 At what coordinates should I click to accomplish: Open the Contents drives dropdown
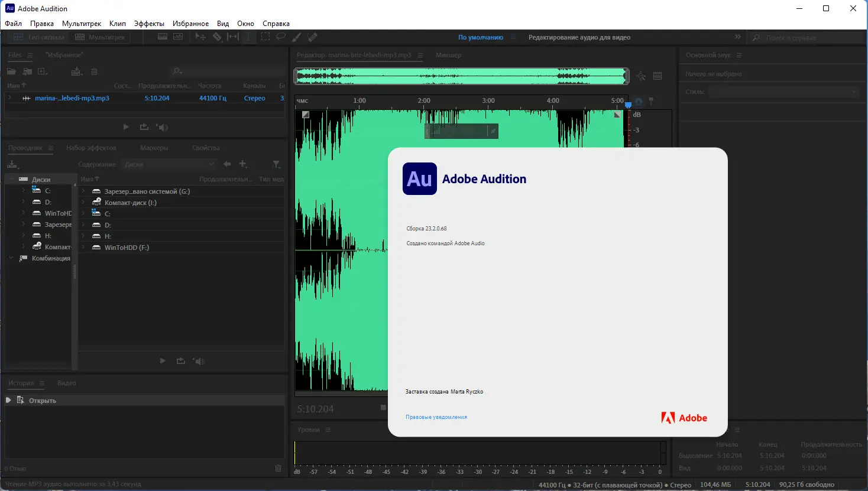point(169,164)
